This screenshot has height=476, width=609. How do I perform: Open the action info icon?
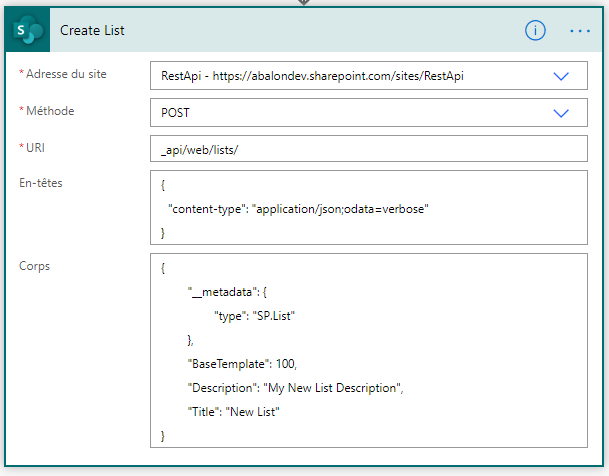(x=535, y=30)
